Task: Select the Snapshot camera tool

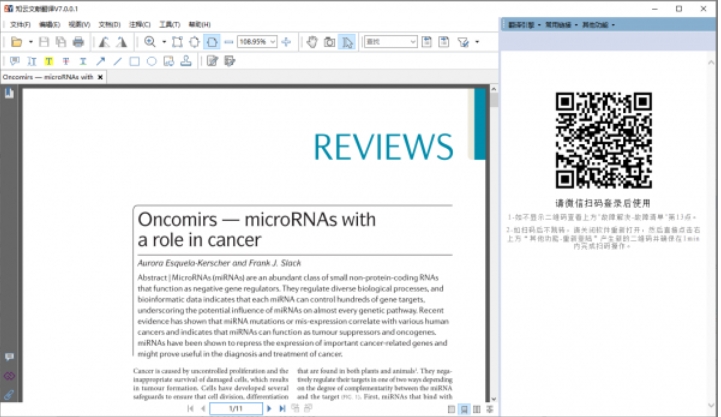Action: (330, 42)
